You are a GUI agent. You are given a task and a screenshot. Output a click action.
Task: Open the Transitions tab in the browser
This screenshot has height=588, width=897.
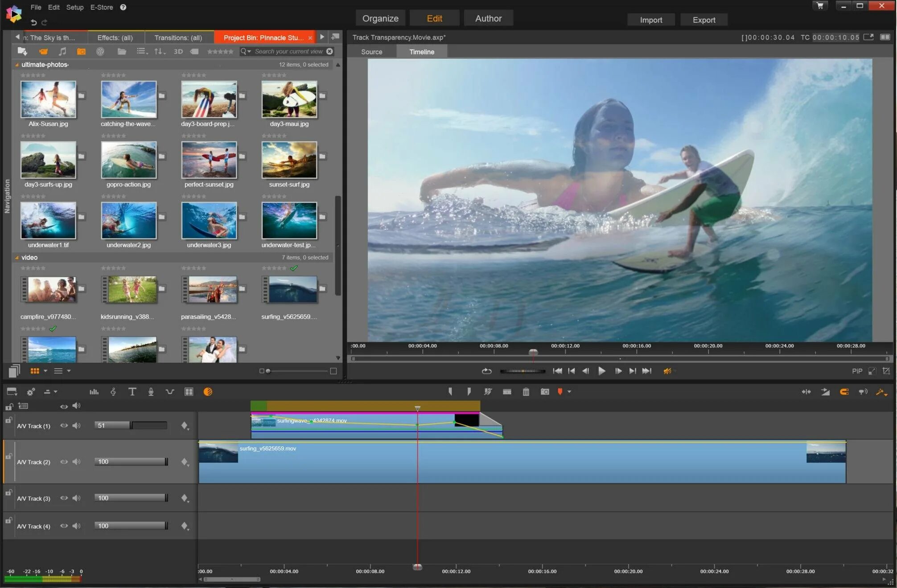[177, 37]
